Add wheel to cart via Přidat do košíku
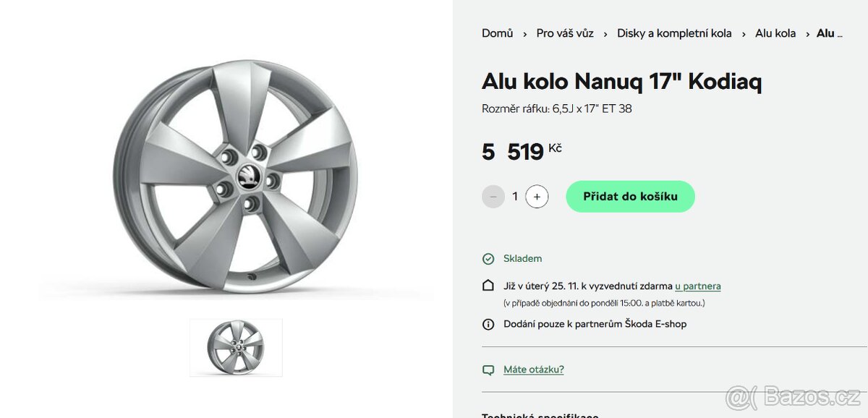 (630, 196)
